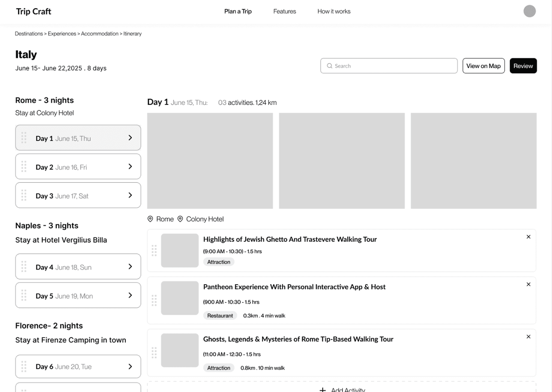The width and height of the screenshot is (552, 392).
Task: Remove the Pantheon Experience activity
Action: pyautogui.click(x=528, y=284)
